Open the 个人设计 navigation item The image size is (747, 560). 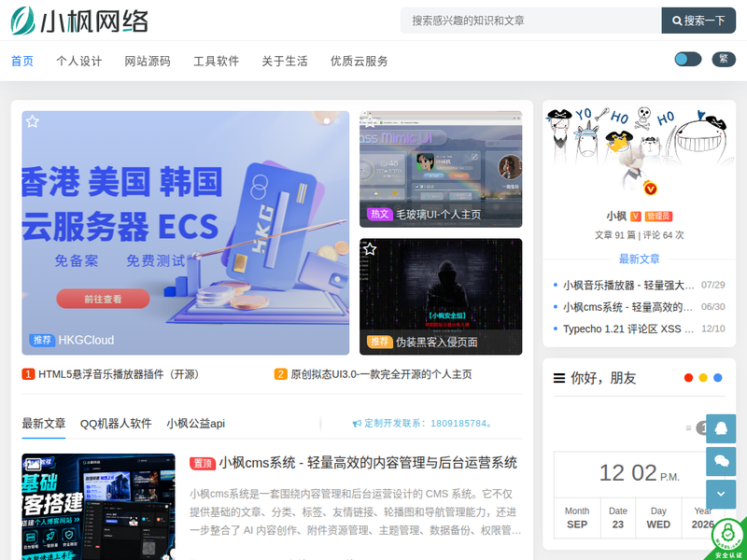coord(79,61)
